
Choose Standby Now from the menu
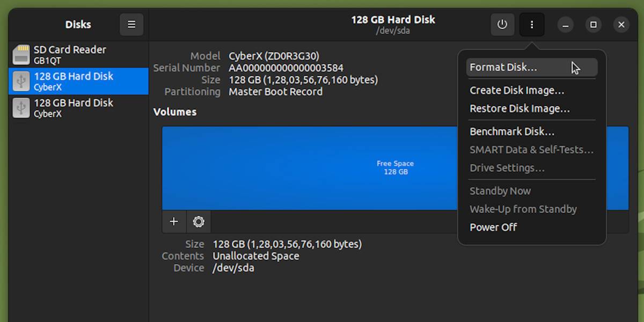[x=500, y=191]
